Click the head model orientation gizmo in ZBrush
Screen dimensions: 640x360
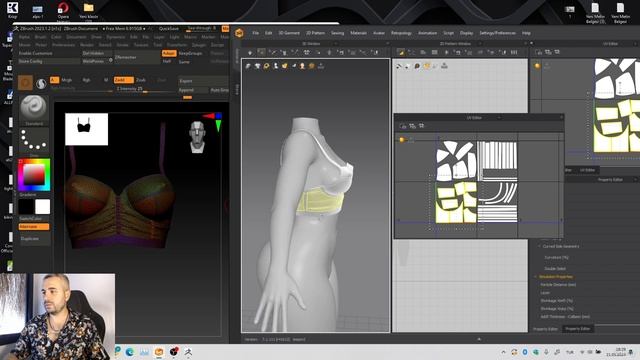coord(197,137)
